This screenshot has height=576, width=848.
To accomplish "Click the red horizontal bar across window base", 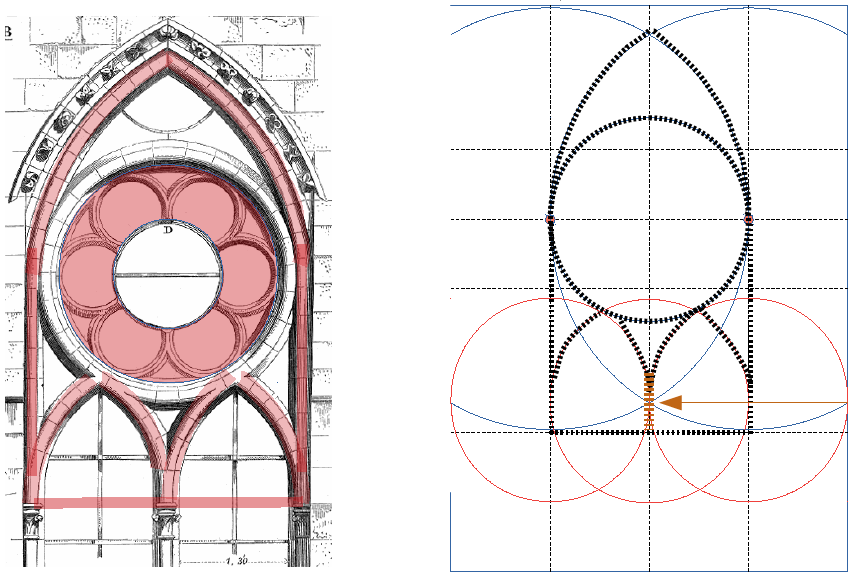I will click(x=165, y=502).
